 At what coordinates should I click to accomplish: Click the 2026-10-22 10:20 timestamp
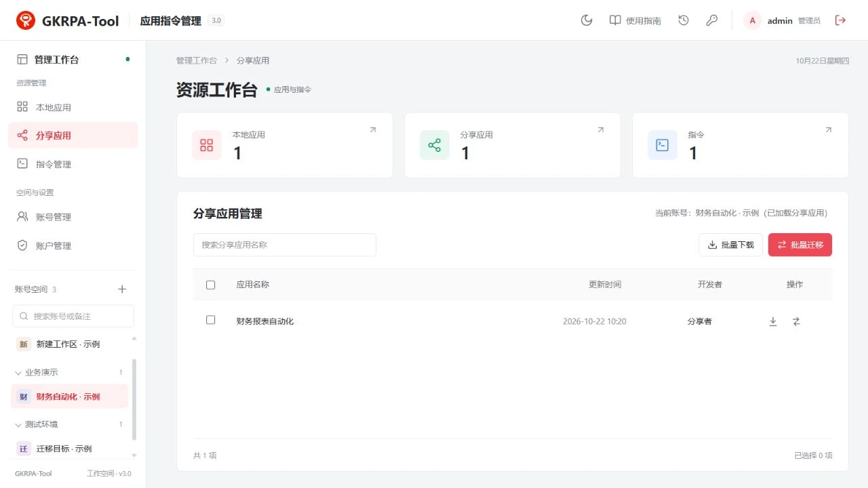point(595,321)
